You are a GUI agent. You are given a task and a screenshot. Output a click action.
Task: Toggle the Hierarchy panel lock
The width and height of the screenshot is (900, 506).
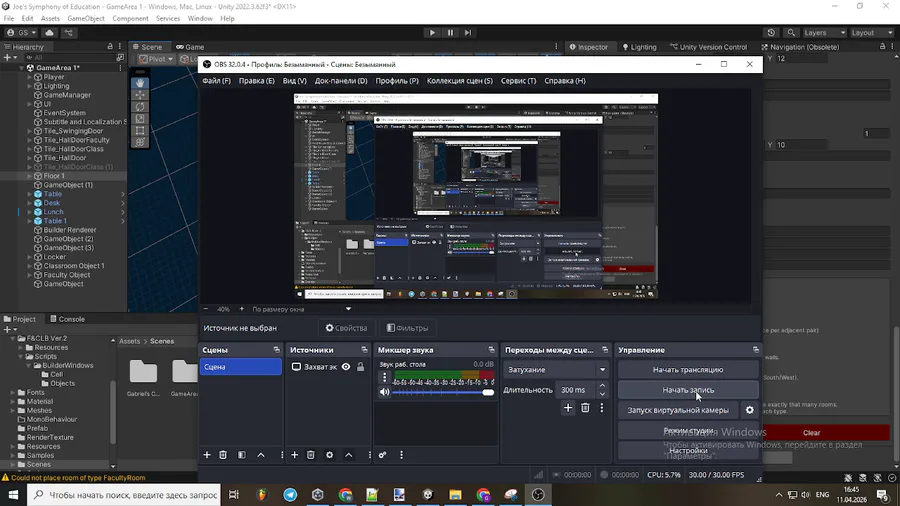coord(110,46)
